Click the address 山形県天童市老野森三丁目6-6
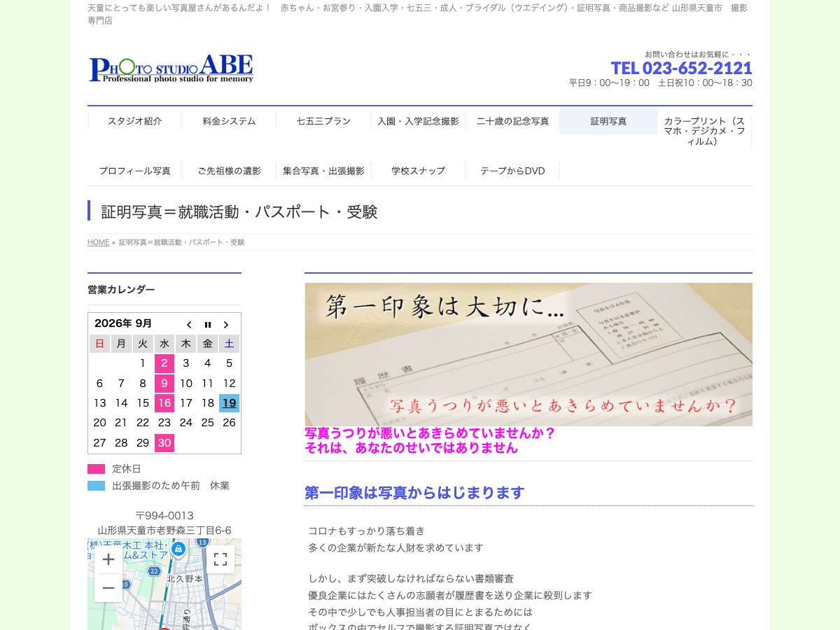Screen dimensions: 840x630 [x=164, y=531]
